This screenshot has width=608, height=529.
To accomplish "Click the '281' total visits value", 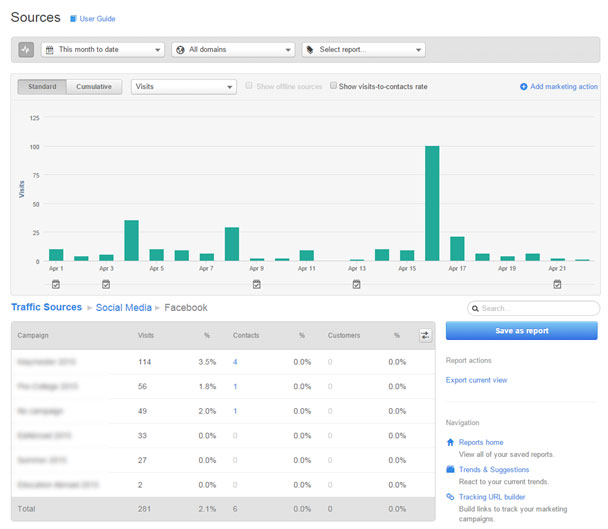I will [144, 509].
